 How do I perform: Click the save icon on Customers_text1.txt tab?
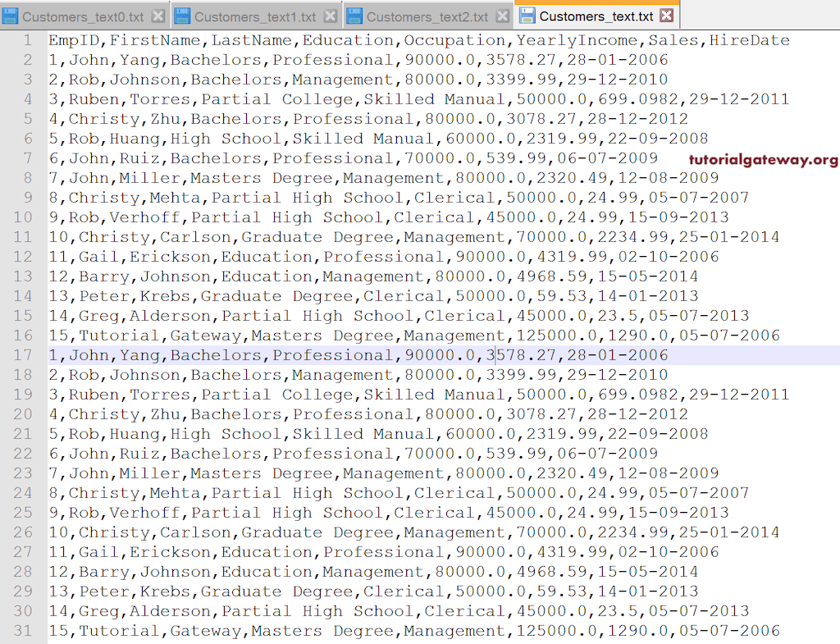click(182, 16)
